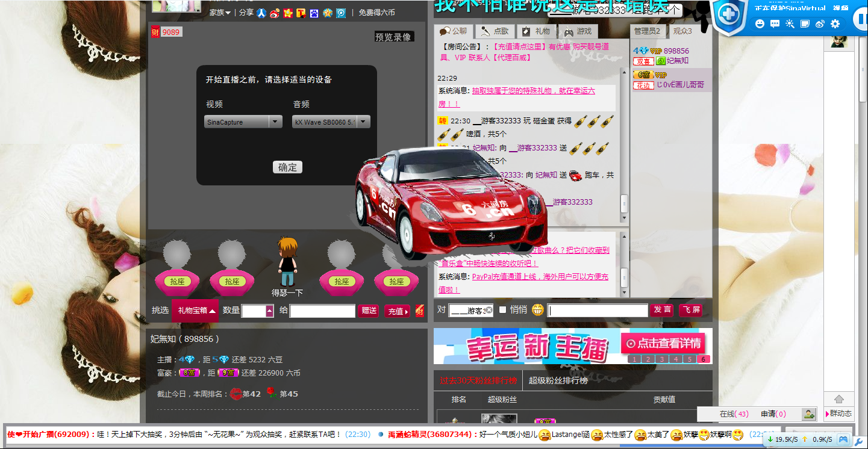Click the 在线(43) online count
Image resolution: width=868 pixels, height=449 pixels.
(x=734, y=414)
